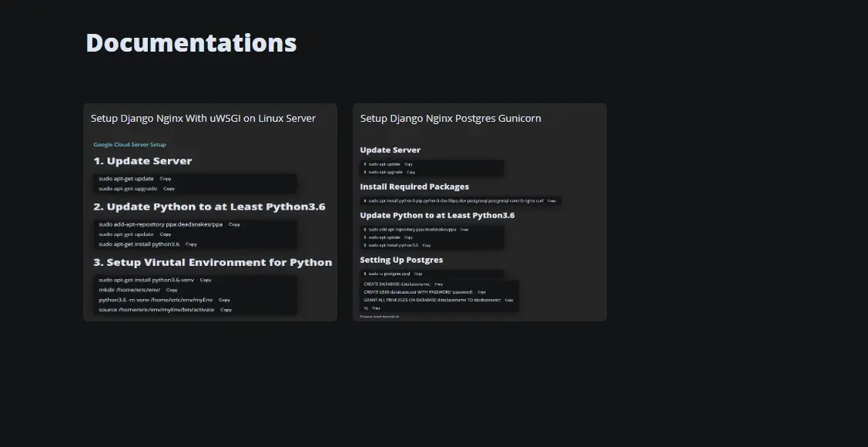
Task: Select the '3. Setup Virutal Environment for Python' heading
Action: point(213,262)
